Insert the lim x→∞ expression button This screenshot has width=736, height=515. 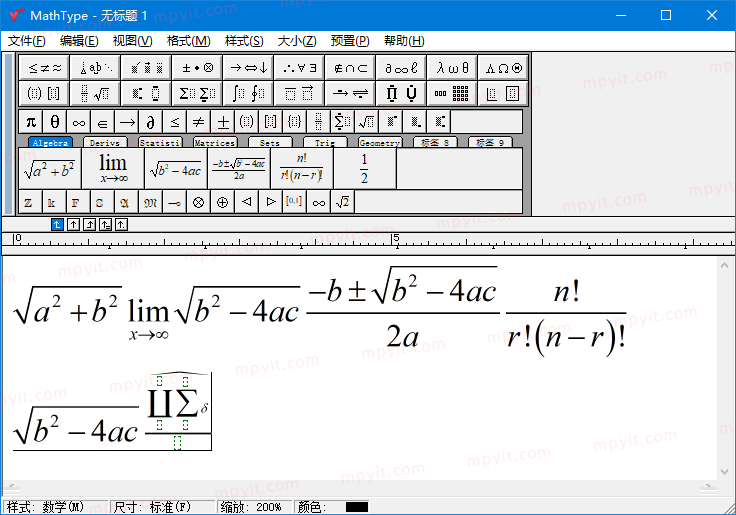pos(113,169)
